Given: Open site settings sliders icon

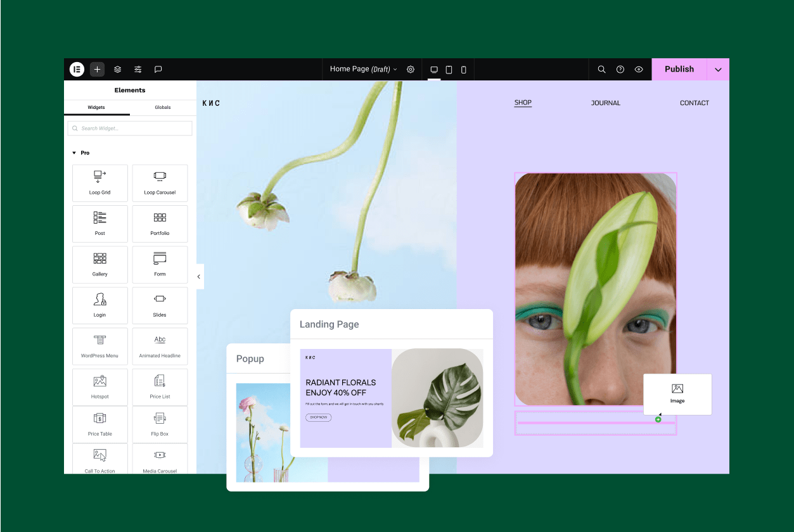Looking at the screenshot, I should [x=138, y=69].
